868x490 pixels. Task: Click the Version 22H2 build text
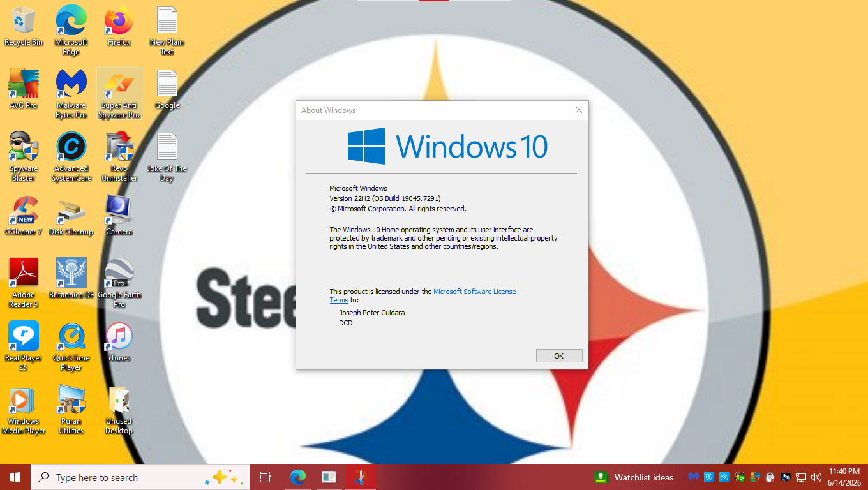385,198
